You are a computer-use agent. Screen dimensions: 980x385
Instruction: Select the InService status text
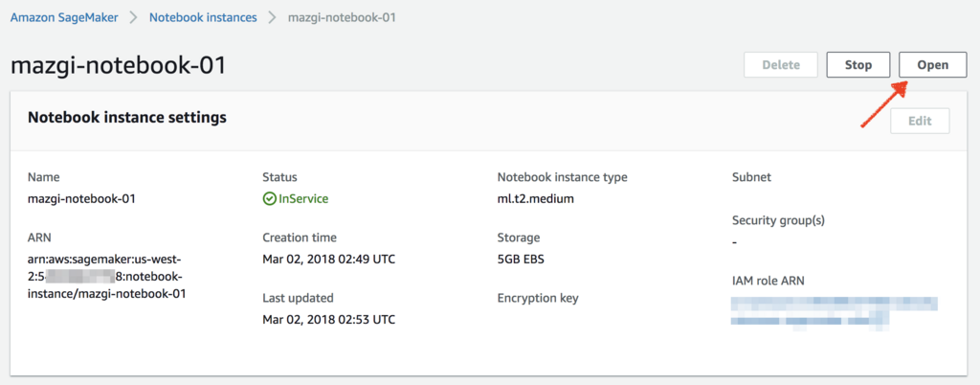click(303, 199)
